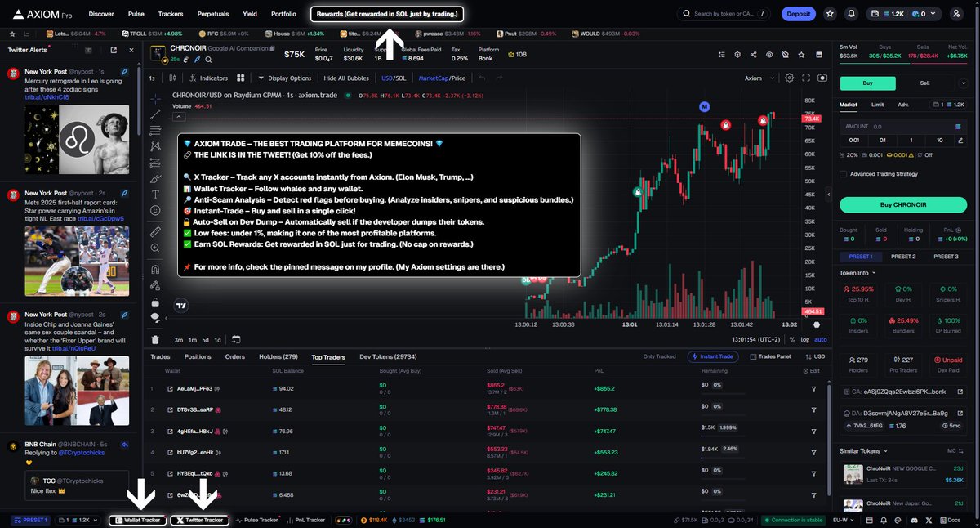The height and width of the screenshot is (528, 980).
Task: Open notifications bell in top navbar
Action: (852, 14)
